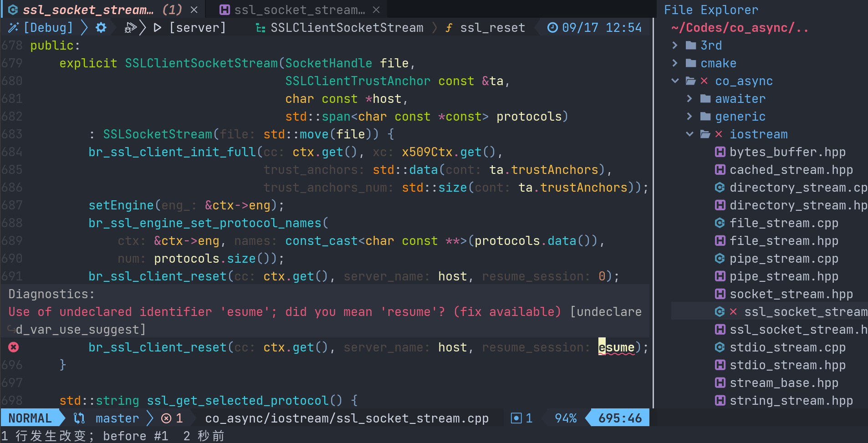The width and height of the screenshot is (868, 443).
Task: Click the class hierarchy icon in breadcrumb
Action: (x=260, y=28)
